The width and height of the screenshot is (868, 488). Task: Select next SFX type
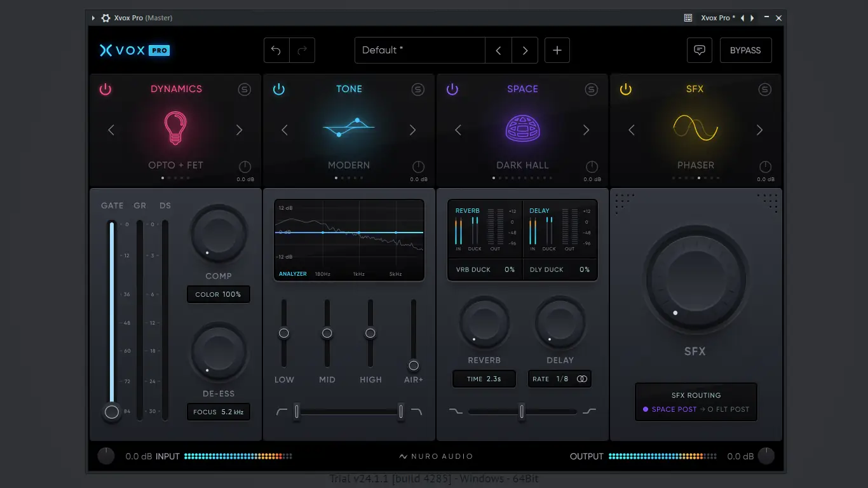click(x=760, y=130)
